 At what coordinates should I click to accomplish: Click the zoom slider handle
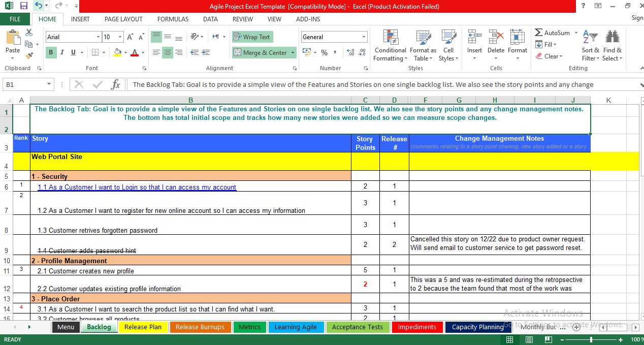(591, 339)
